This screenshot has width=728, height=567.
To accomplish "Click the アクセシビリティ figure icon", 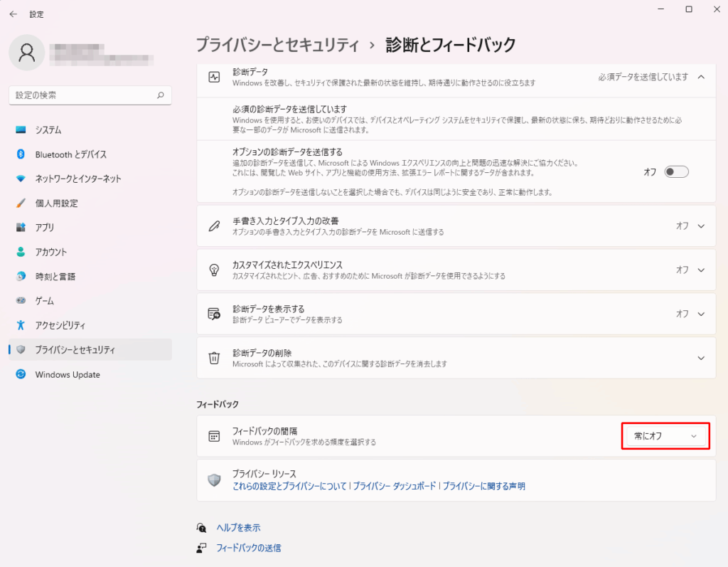I will coord(21,325).
